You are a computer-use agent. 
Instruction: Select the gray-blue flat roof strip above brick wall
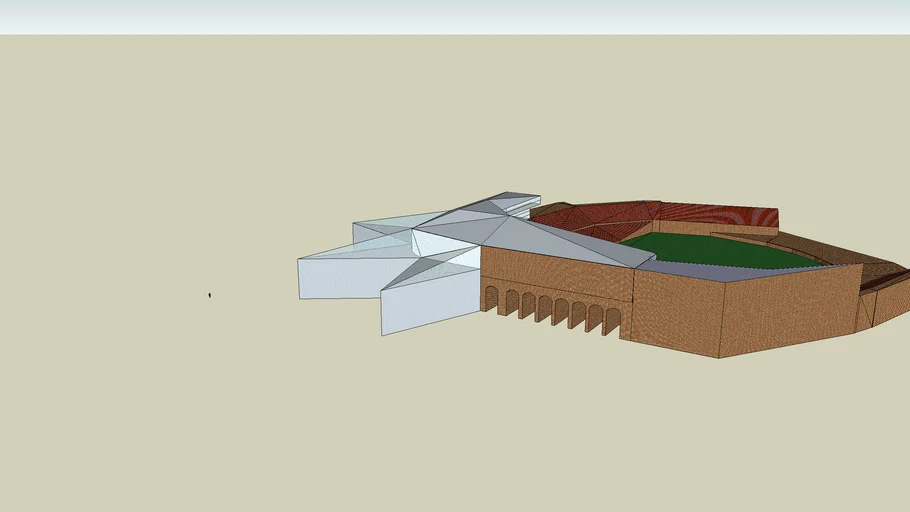click(x=700, y=272)
